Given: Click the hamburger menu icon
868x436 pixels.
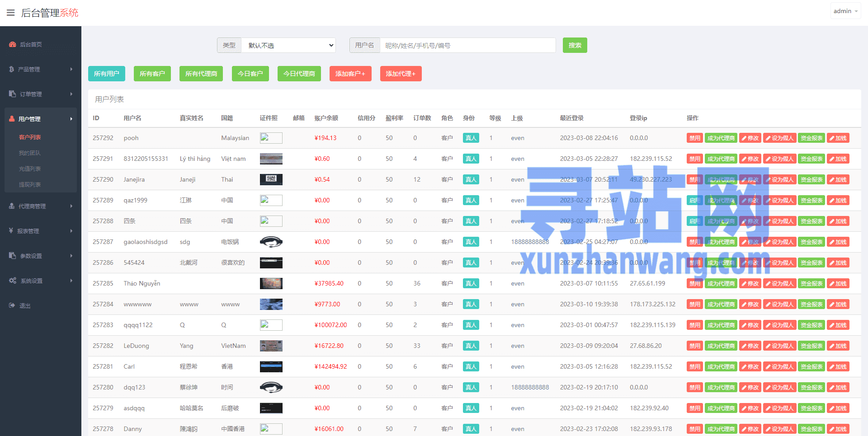Looking at the screenshot, I should click(10, 13).
